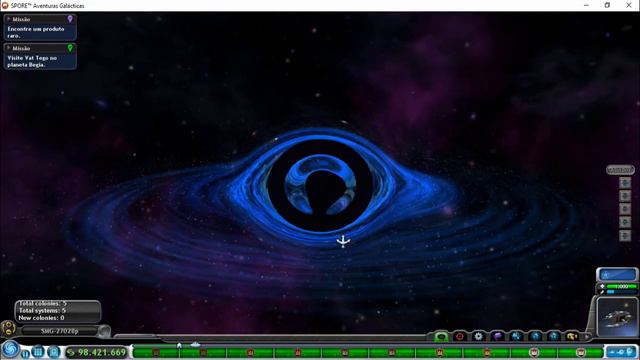Image resolution: width=640 pixels, height=360 pixels.
Task: Minimize the SPORE window
Action: (x=586, y=5)
